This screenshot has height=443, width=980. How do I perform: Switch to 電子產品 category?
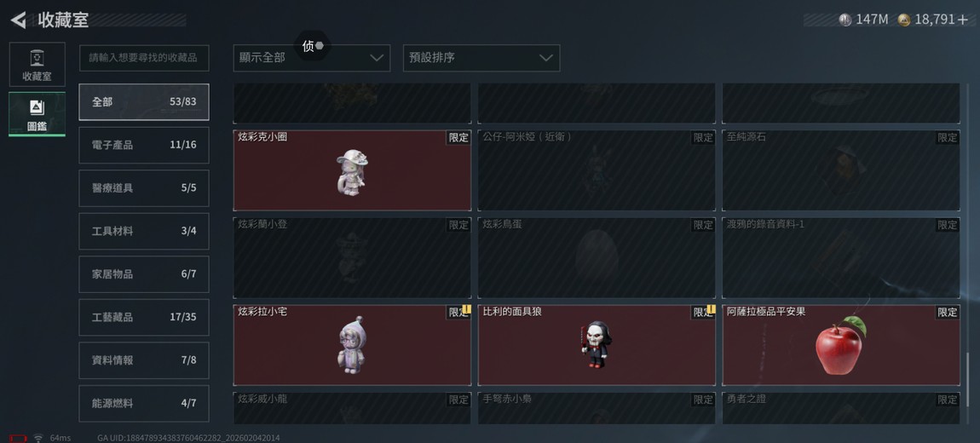(x=144, y=145)
